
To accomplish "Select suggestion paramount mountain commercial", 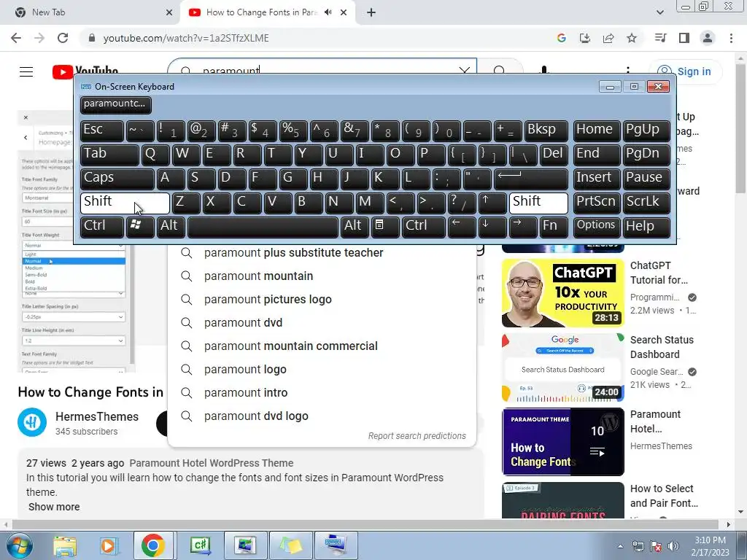I will click(x=322, y=346).
